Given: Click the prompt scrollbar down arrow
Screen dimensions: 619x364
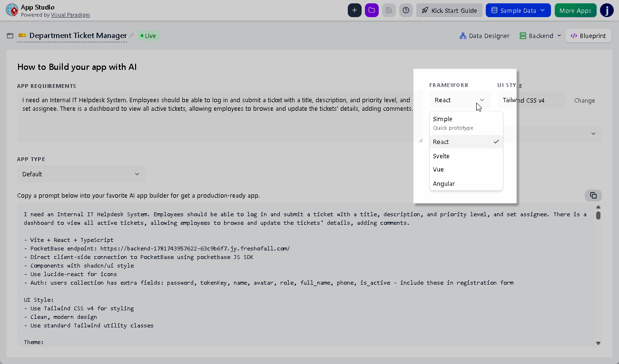Looking at the screenshot, I should pyautogui.click(x=598, y=343).
